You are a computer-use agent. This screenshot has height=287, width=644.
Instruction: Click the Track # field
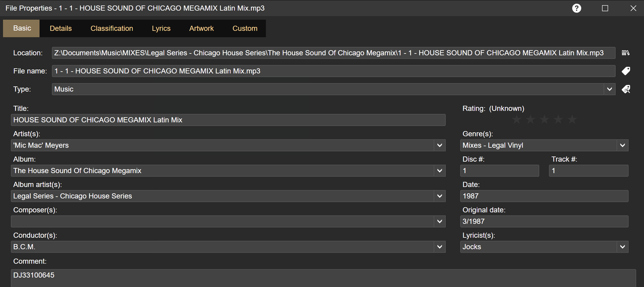pos(589,171)
